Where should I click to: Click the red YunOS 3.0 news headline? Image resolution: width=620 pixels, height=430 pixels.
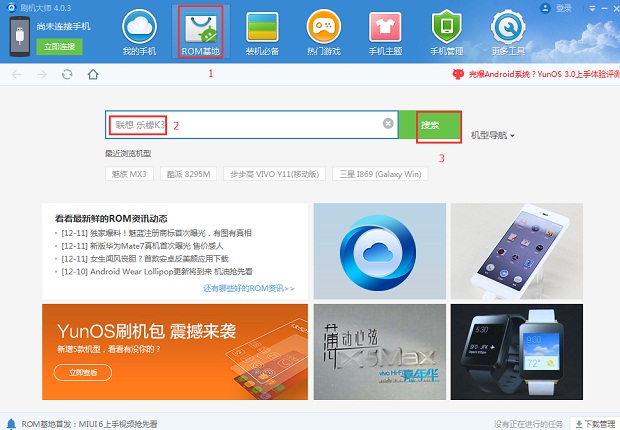(544, 74)
